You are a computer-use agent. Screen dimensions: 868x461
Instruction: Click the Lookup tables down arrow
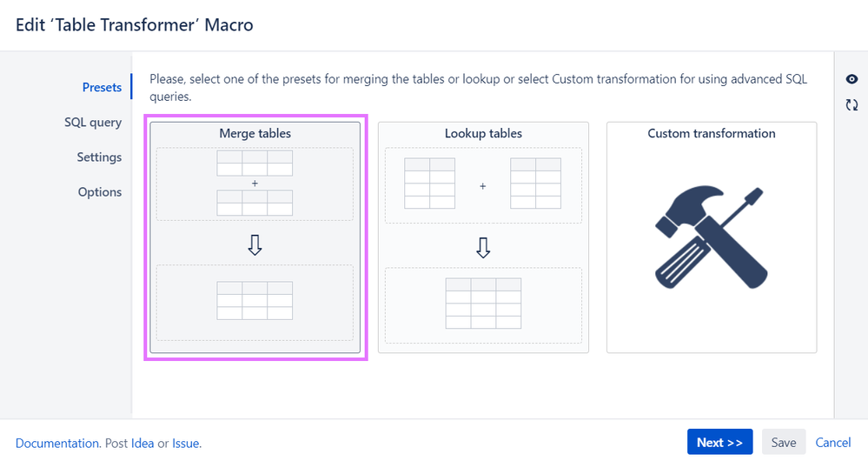(x=483, y=248)
